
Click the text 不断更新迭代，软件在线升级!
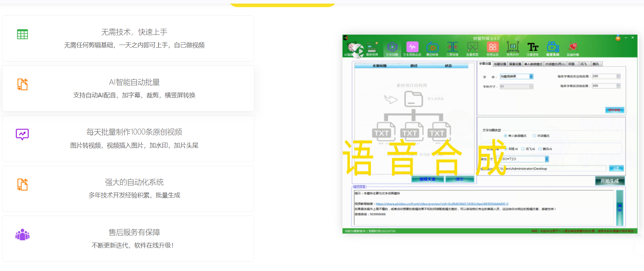click(132, 245)
